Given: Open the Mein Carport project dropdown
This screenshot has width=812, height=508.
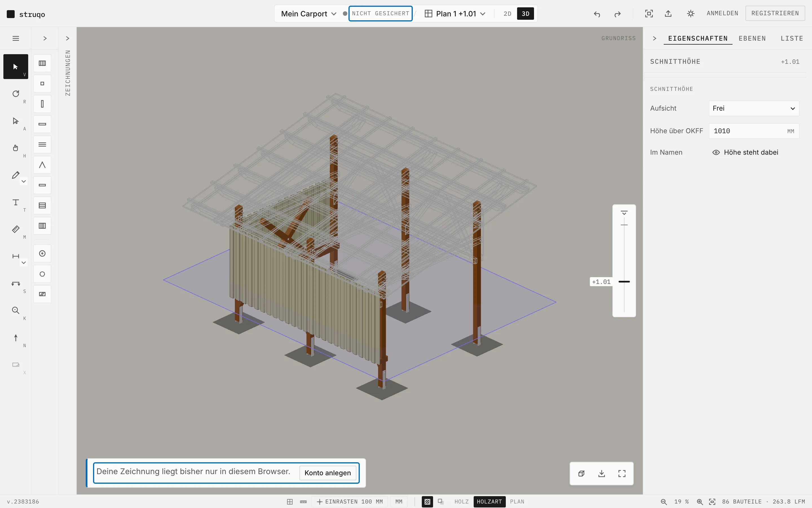Looking at the screenshot, I should coord(308,14).
